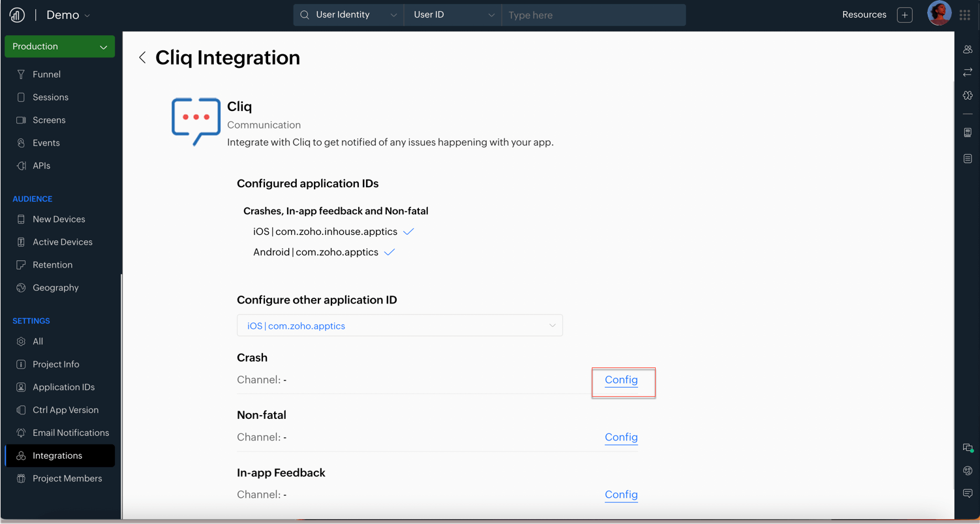
Task: Open the User Identity dropdown
Action: 348,15
